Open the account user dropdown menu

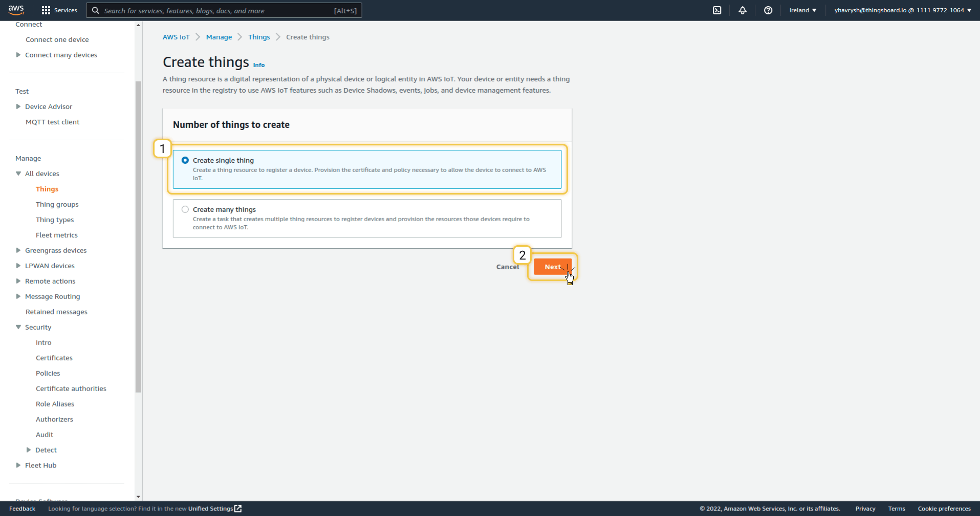click(903, 10)
